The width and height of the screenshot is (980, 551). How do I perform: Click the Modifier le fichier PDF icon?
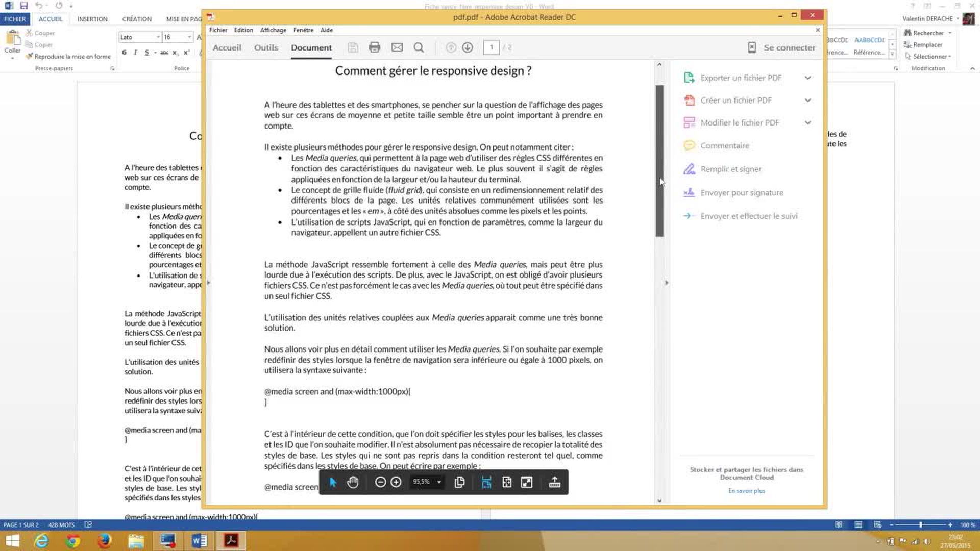point(689,122)
